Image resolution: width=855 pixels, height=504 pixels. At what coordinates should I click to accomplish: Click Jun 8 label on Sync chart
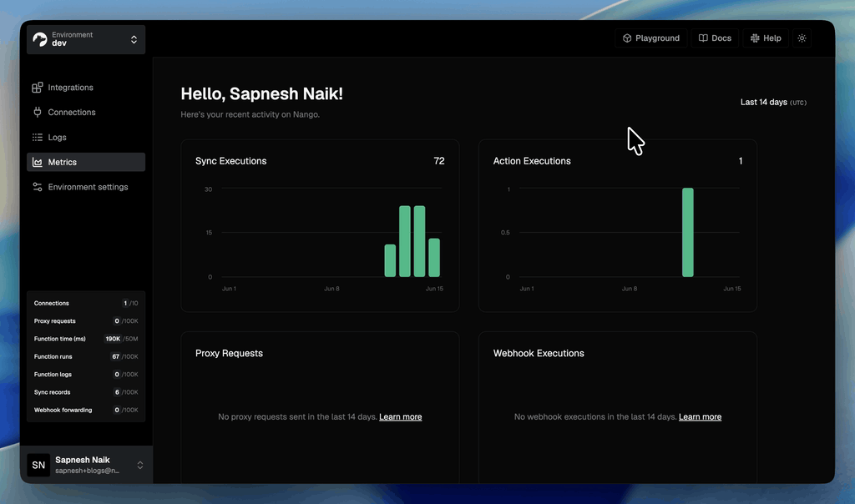(331, 289)
